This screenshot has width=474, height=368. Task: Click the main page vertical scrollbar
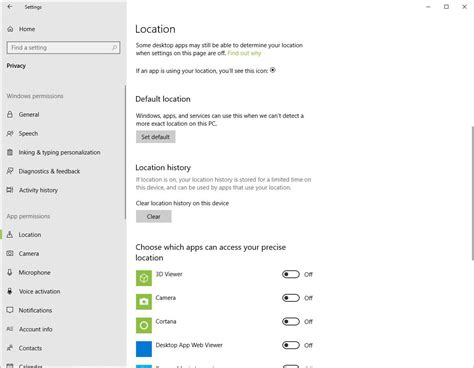point(472,193)
